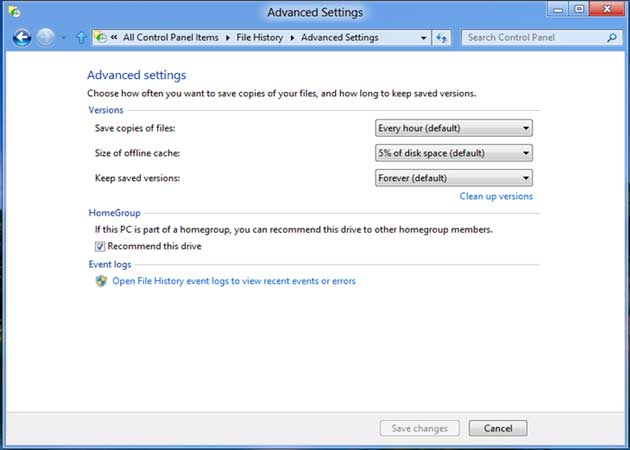Toggle Recommend this drive checkbox

100,246
